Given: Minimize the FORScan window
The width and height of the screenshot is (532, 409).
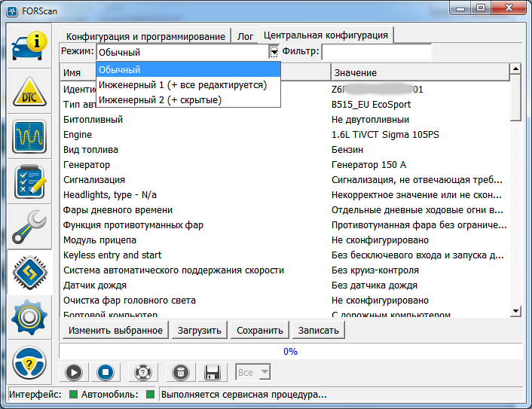Looking at the screenshot, I should 460,8.
